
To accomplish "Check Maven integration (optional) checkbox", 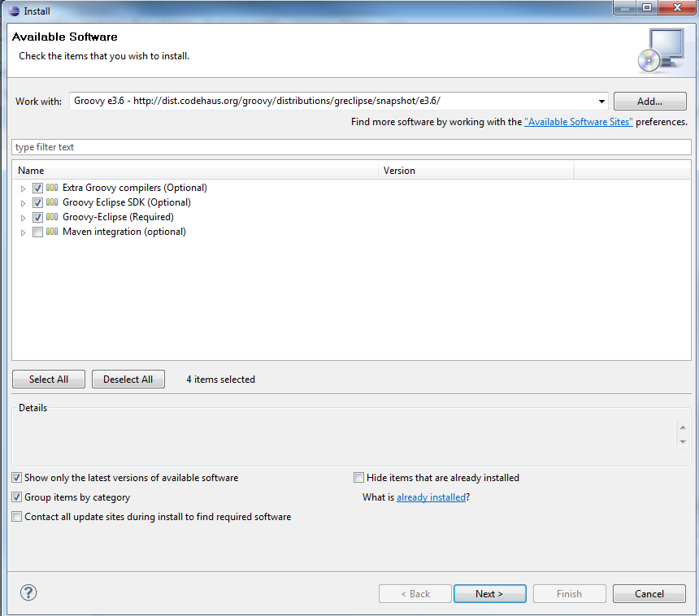I will tap(38, 232).
